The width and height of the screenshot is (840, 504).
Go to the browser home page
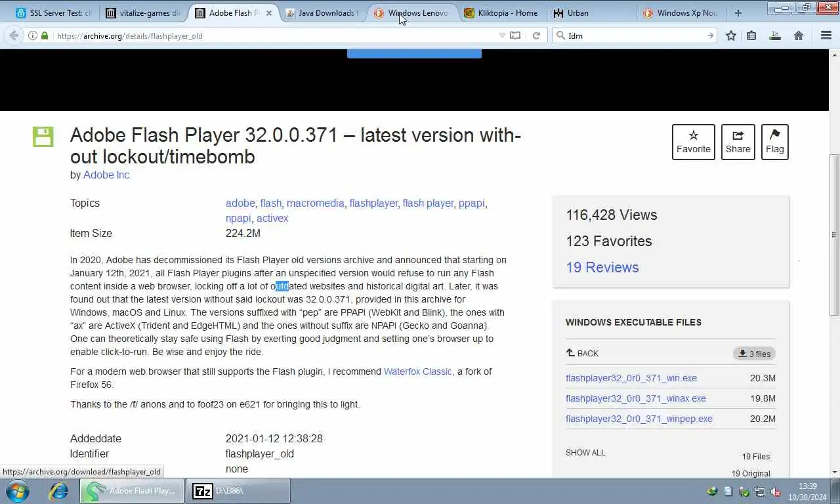pyautogui.click(x=799, y=35)
